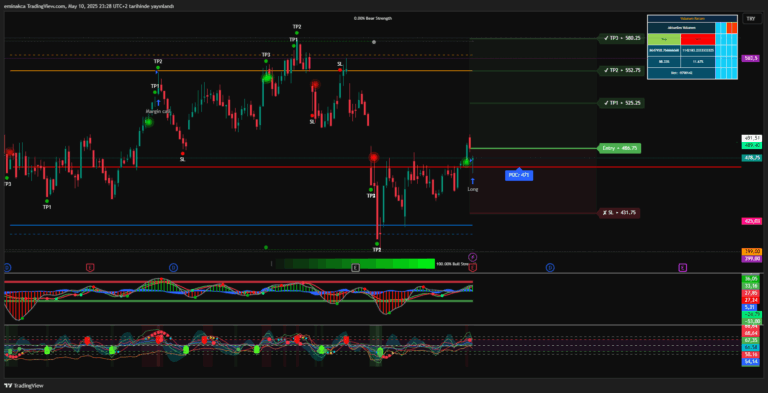Select the TP3 = 580.25 target label

(620, 38)
